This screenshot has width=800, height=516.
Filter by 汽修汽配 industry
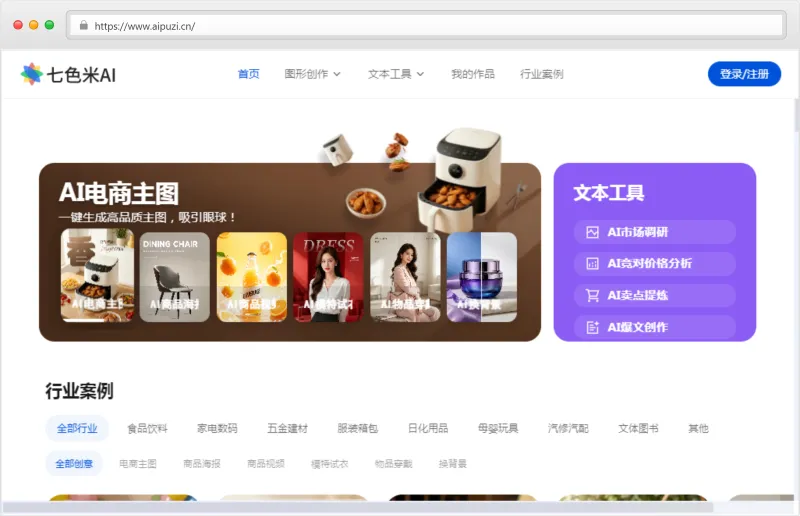[x=568, y=428]
